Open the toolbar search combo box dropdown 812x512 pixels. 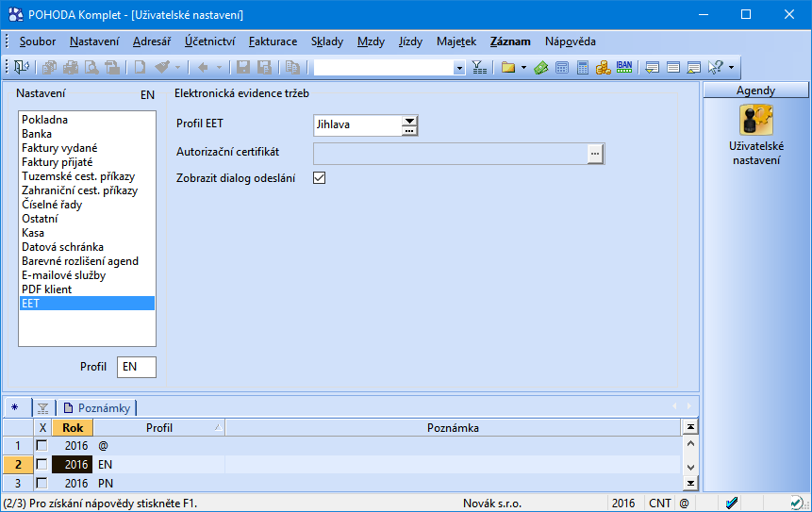tap(459, 68)
